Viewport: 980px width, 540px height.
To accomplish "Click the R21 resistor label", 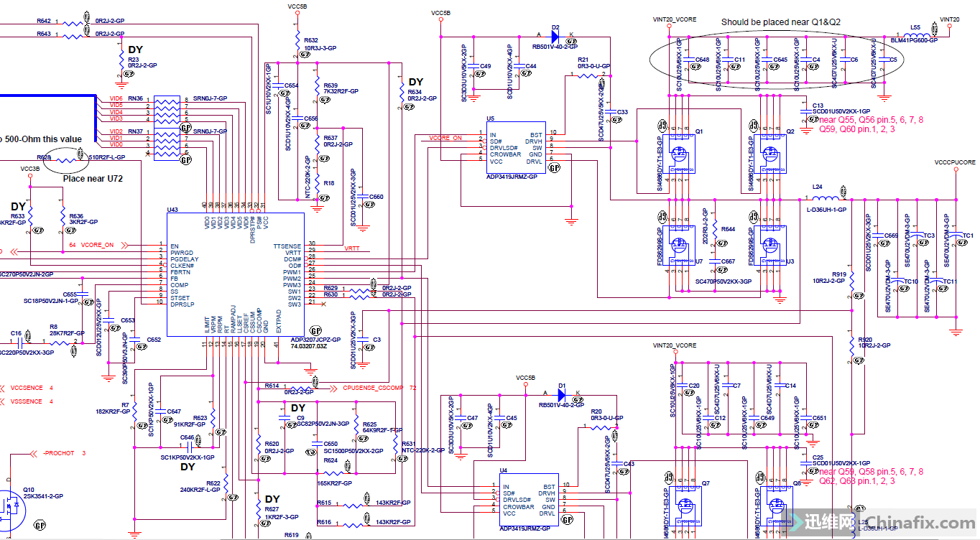I will (x=583, y=60).
